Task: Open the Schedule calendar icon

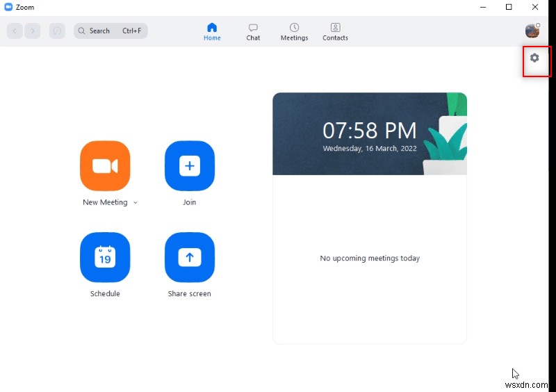Action: pyautogui.click(x=105, y=257)
